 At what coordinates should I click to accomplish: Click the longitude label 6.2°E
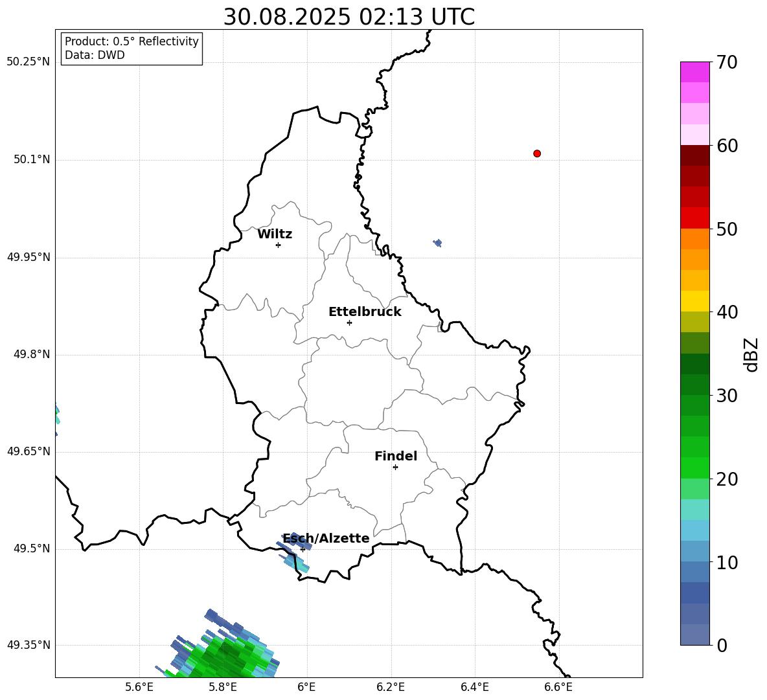tap(391, 687)
